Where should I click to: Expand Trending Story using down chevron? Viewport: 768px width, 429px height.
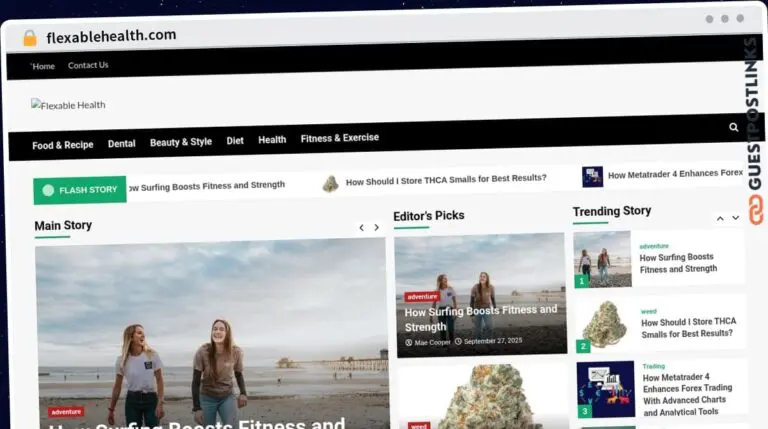point(735,218)
